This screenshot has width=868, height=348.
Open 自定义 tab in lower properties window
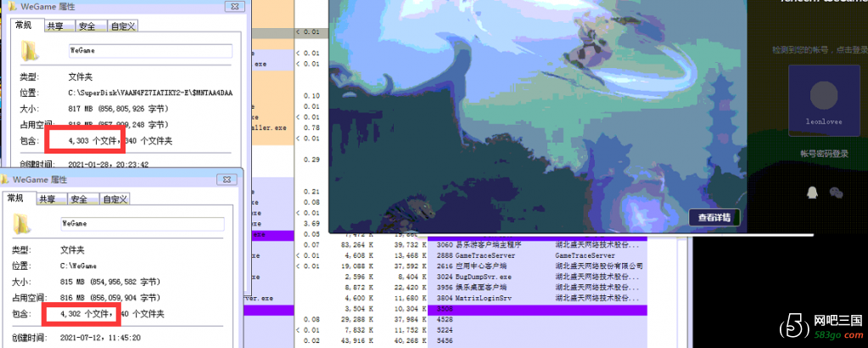(115, 199)
